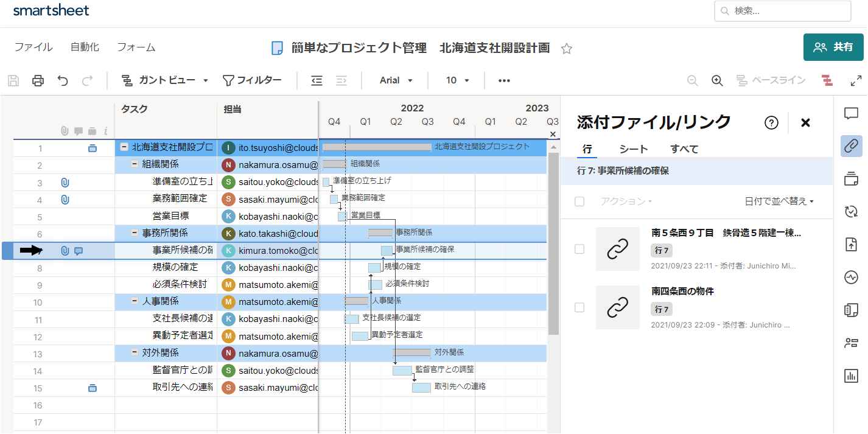This screenshot has width=868, height=434.
Task: Check the 南四条西の物件 attachment checkbox
Action: tap(579, 307)
